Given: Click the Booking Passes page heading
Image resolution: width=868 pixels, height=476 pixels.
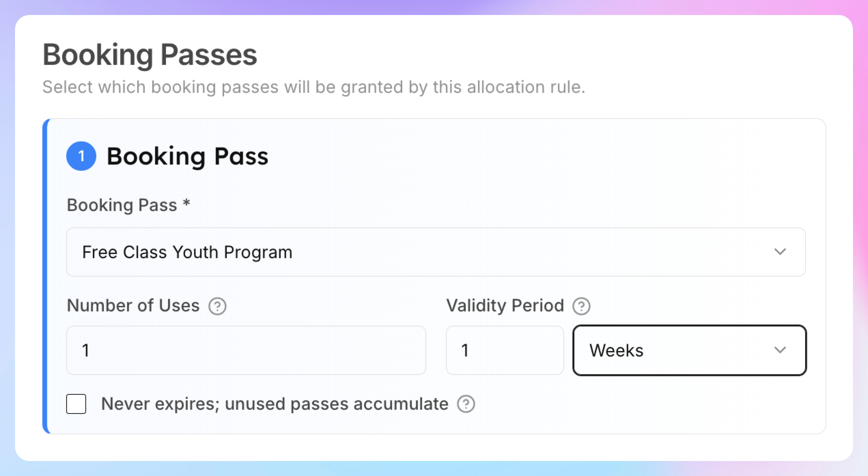Looking at the screenshot, I should click(150, 55).
